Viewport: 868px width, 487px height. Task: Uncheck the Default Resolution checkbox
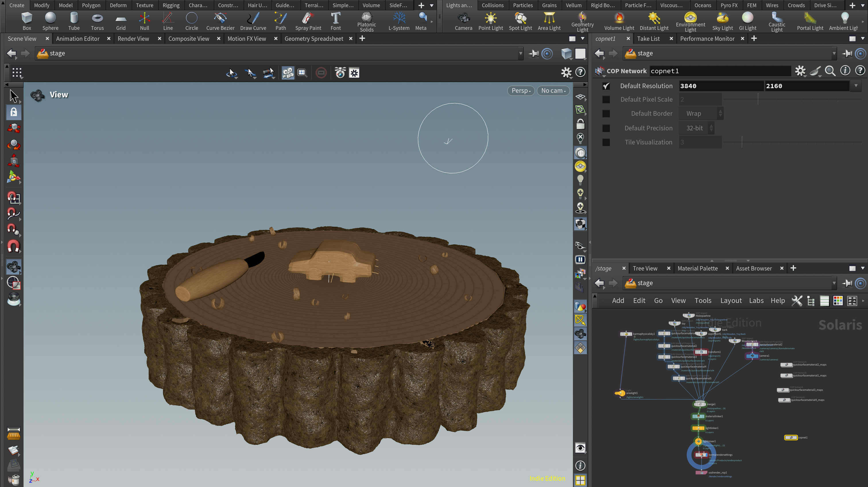606,86
